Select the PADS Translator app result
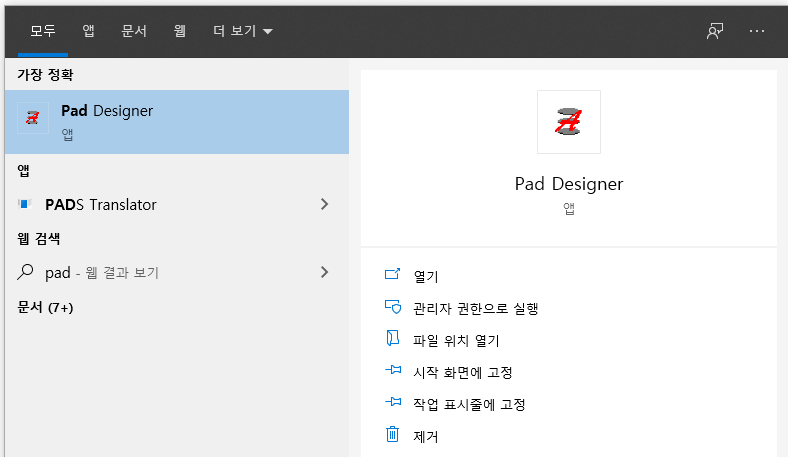This screenshot has height=457, width=788. pos(177,204)
